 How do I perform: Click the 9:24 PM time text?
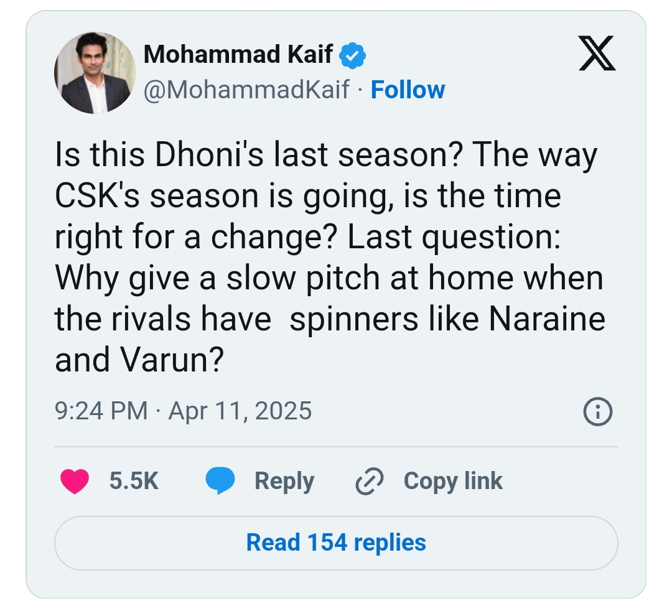[x=101, y=411]
